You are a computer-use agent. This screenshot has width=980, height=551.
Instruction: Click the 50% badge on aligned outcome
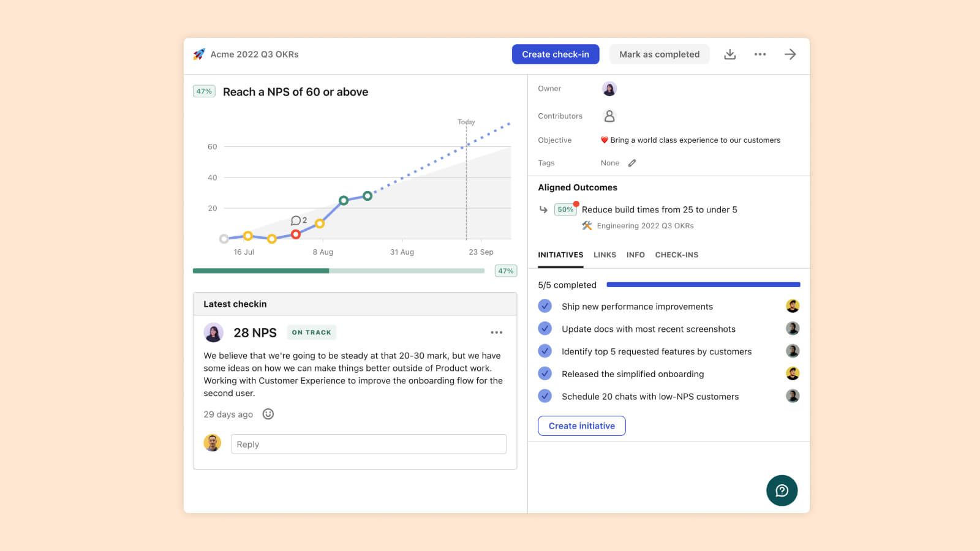point(565,209)
